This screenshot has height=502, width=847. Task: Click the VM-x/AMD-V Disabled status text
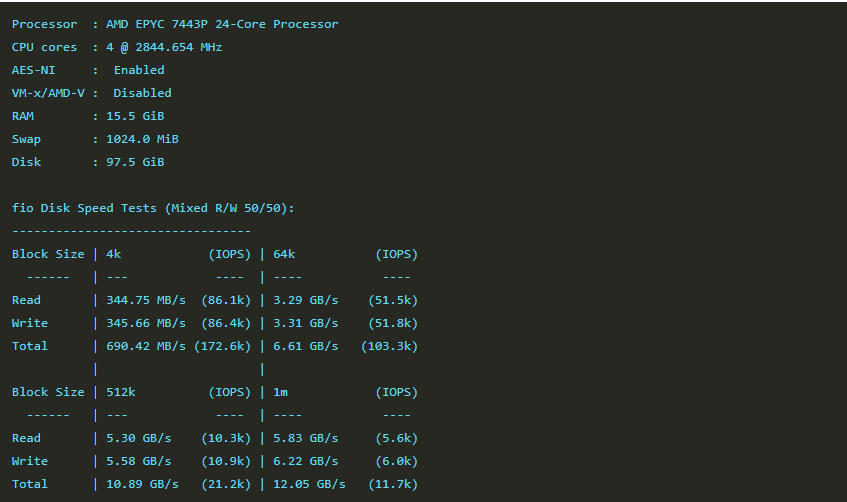click(x=142, y=93)
